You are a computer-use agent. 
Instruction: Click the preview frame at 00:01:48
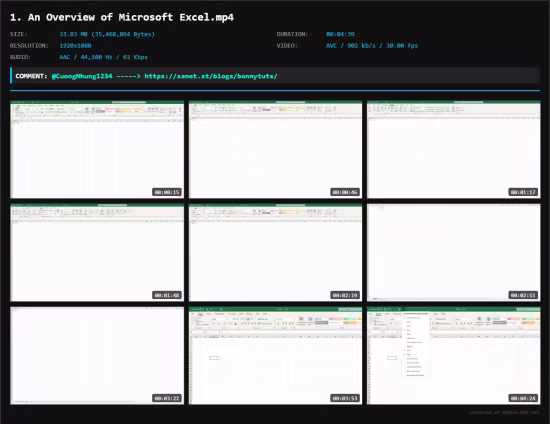pos(97,253)
